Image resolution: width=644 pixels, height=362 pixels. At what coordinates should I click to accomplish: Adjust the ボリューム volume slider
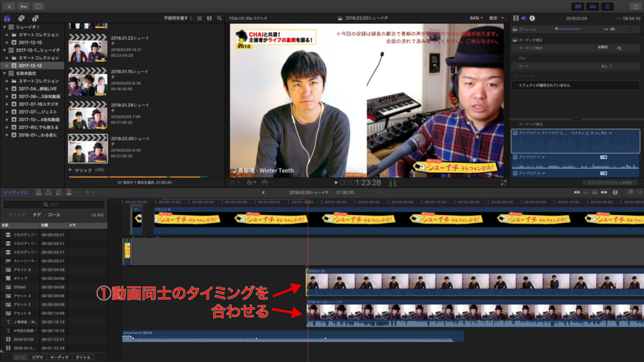click(x=569, y=29)
